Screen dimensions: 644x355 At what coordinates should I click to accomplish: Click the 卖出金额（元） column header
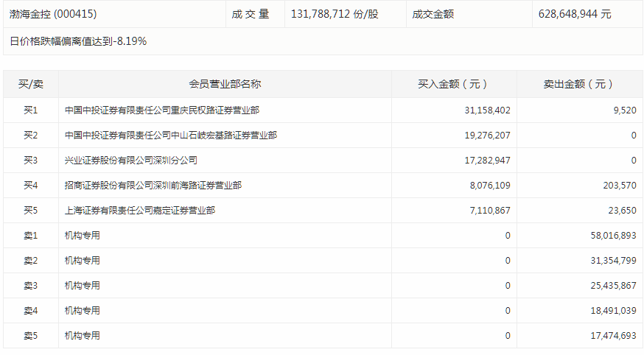(578, 84)
